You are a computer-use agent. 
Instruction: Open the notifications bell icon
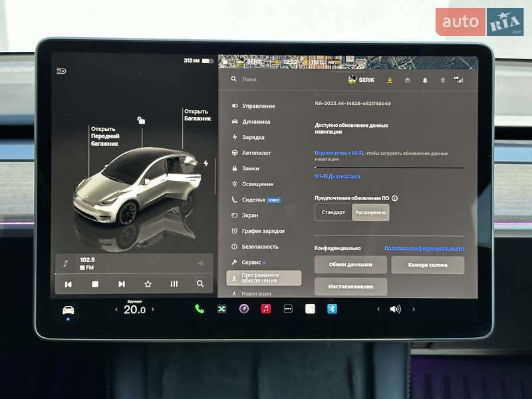tap(424, 80)
